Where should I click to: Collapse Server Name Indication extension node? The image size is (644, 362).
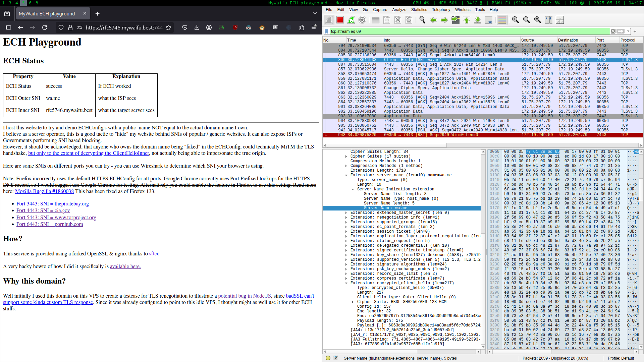pyautogui.click(x=353, y=189)
